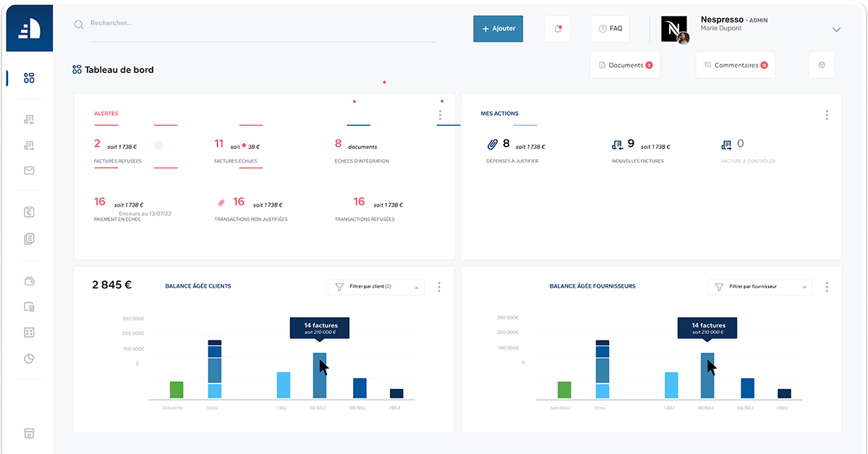Open the FAQ button
The width and height of the screenshot is (868, 454).
pos(610,28)
